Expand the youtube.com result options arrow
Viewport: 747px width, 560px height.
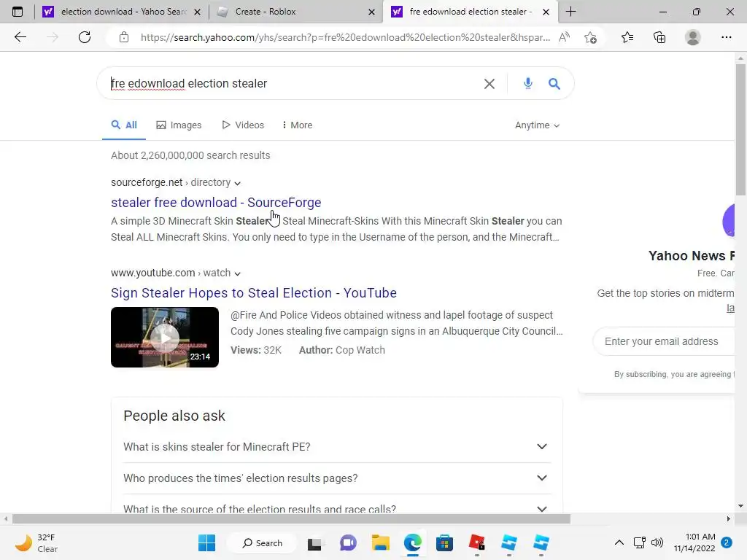(238, 274)
